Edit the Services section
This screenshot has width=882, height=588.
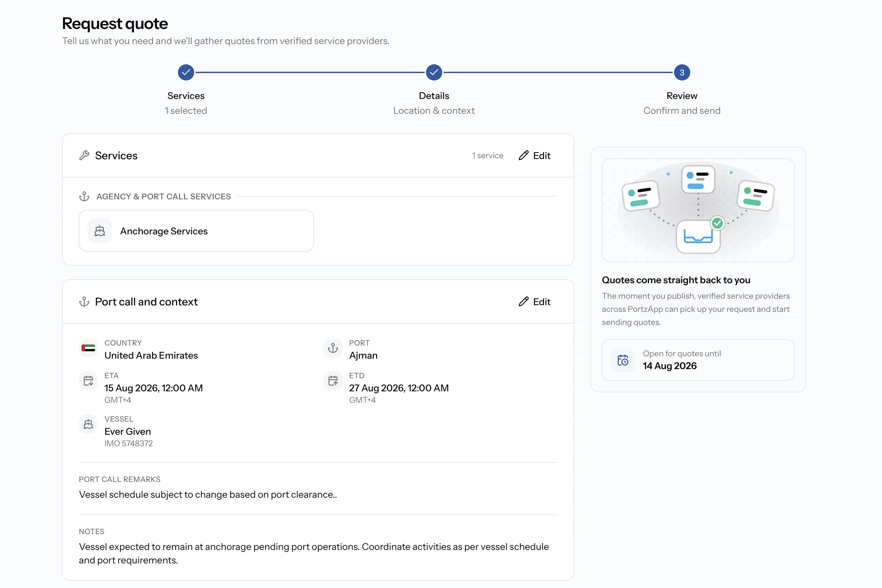(x=535, y=155)
